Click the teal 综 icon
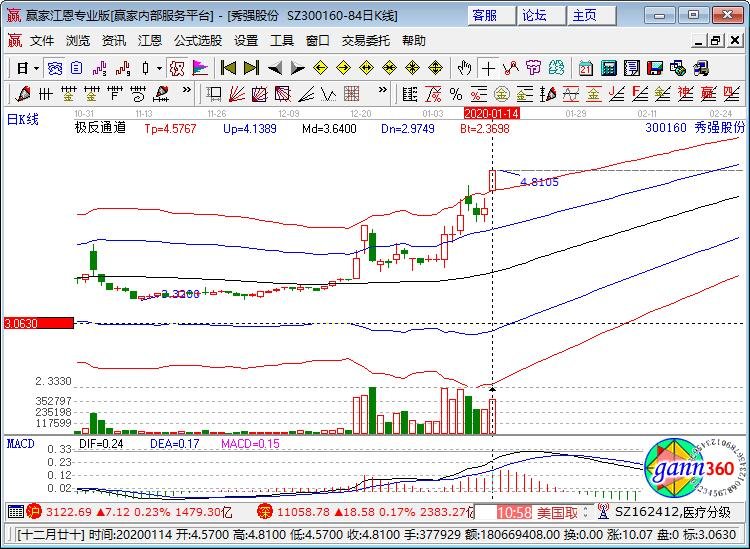Screen dimensions: 750x549 point(556,68)
